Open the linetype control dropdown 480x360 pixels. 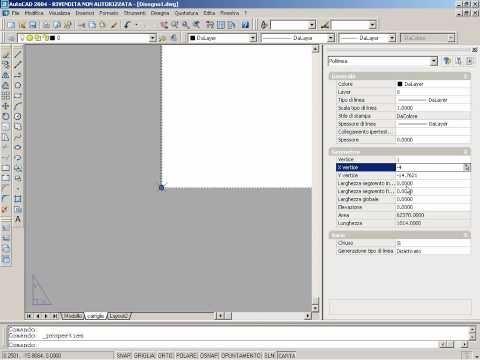[x=331, y=38]
